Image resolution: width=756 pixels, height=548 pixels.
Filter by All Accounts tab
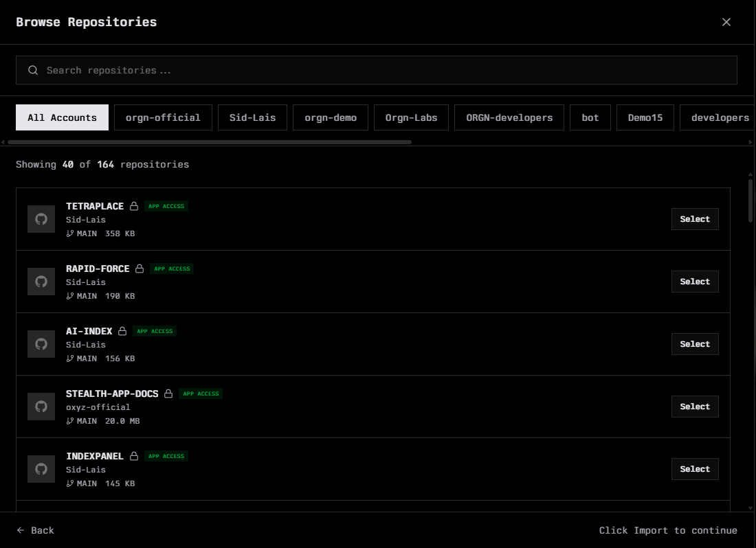point(62,117)
